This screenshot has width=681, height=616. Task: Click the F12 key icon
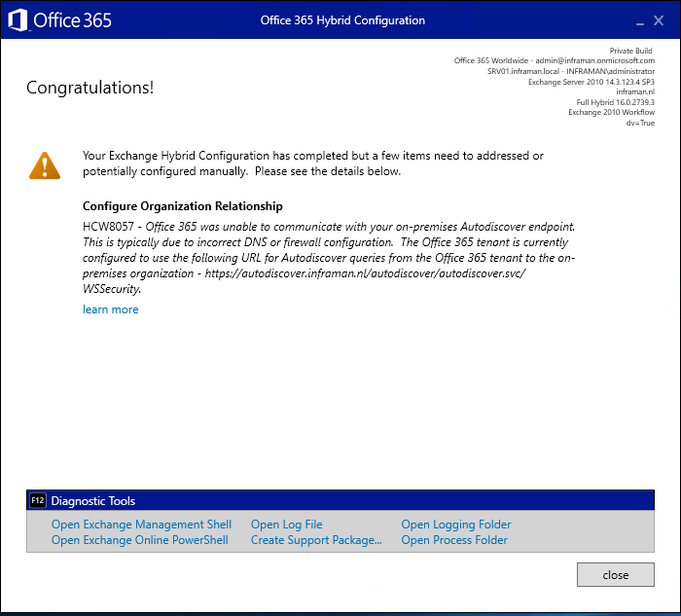(38, 500)
